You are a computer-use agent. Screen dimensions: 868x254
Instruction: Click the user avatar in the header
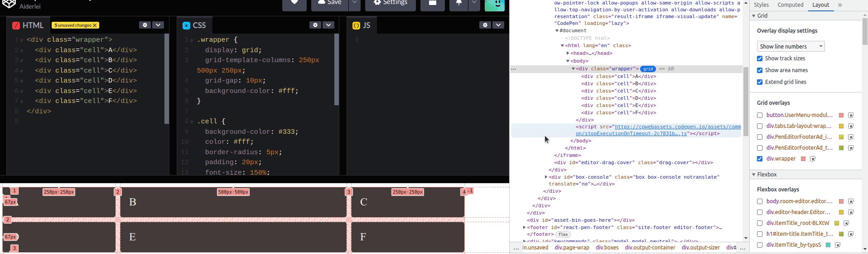pos(494,4)
